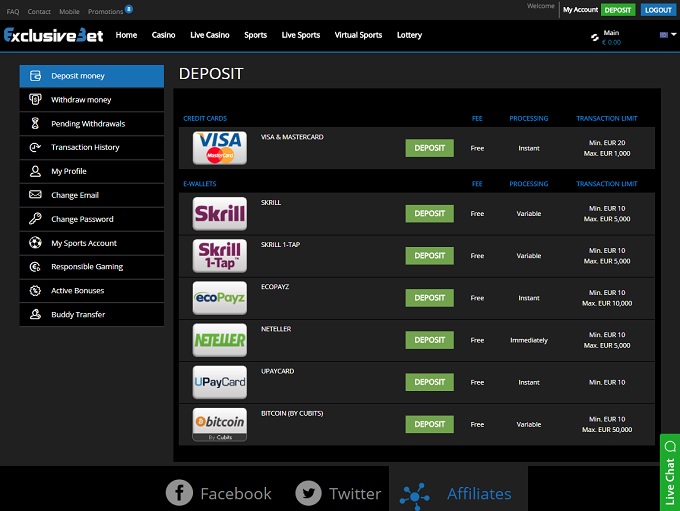Click the My Sports Account ball icon

[x=35, y=243]
